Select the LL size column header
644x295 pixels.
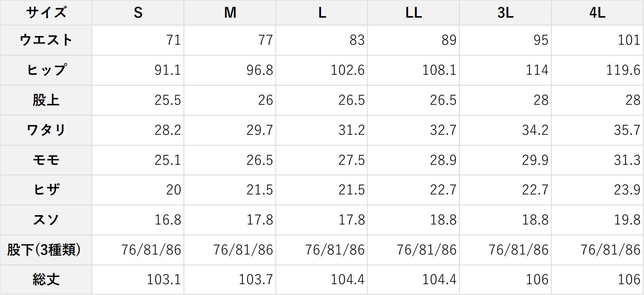pyautogui.click(x=414, y=13)
